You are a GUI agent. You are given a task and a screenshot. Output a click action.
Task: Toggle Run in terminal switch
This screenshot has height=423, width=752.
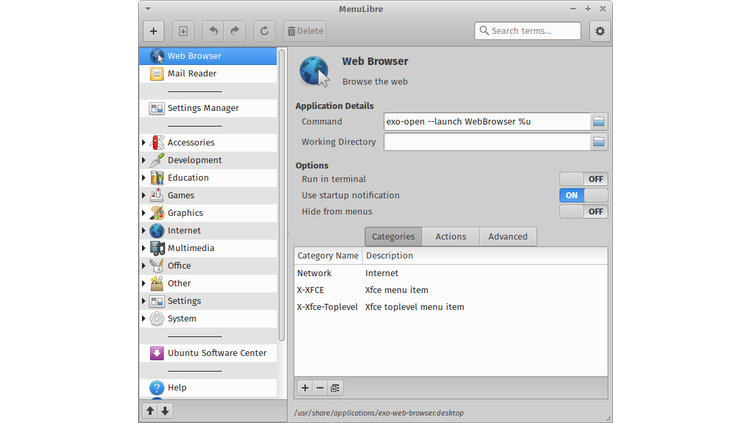click(584, 179)
